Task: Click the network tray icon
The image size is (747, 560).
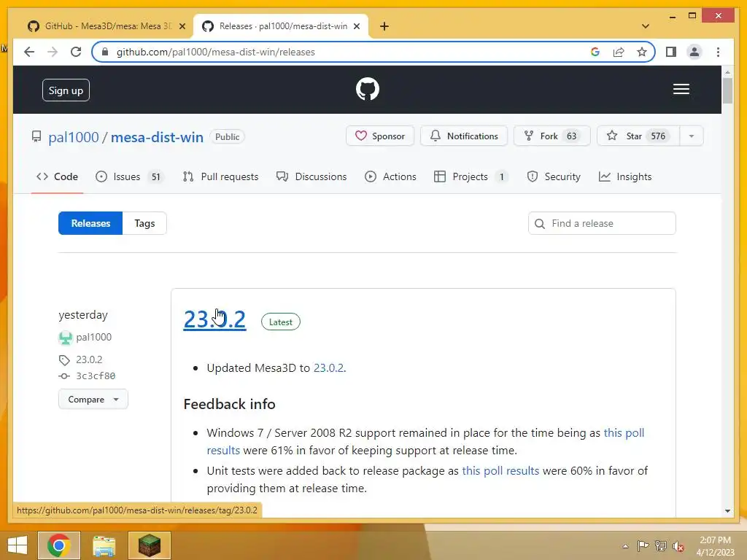Action: (661, 546)
